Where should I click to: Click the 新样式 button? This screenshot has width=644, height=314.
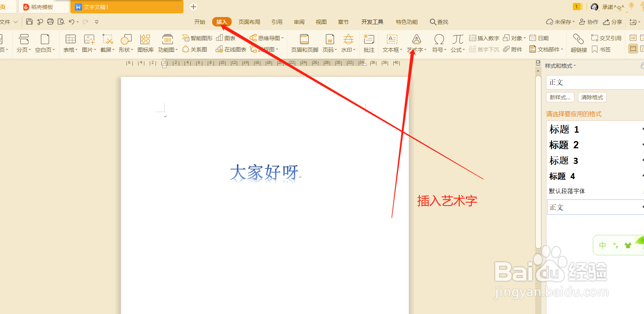tap(560, 97)
